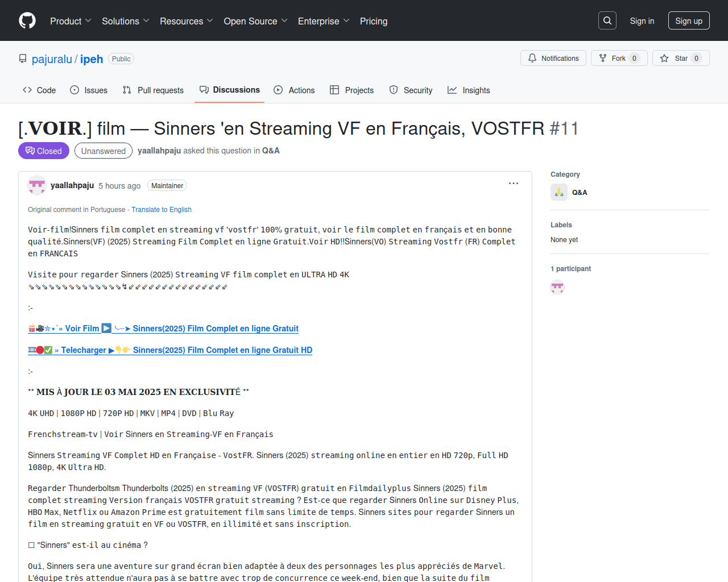Open Telecharger Sinners Film Complet HD link
This screenshot has height=582, width=728.
170,350
